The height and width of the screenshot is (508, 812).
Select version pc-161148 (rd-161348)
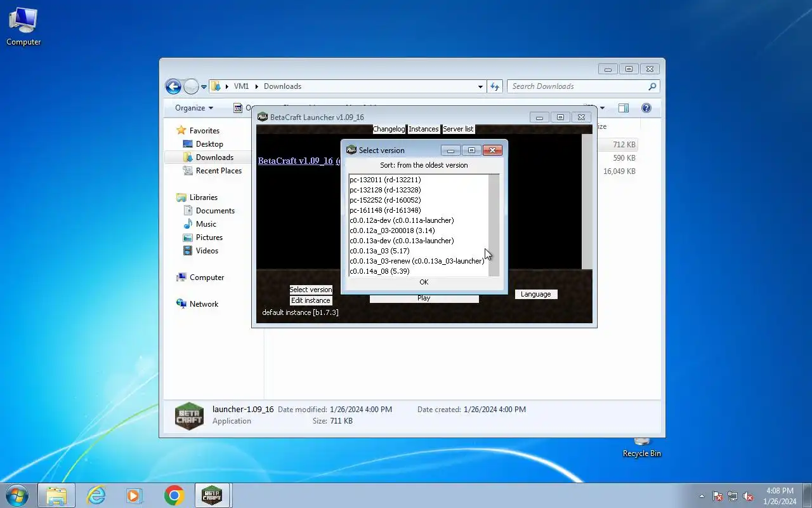coord(418,210)
